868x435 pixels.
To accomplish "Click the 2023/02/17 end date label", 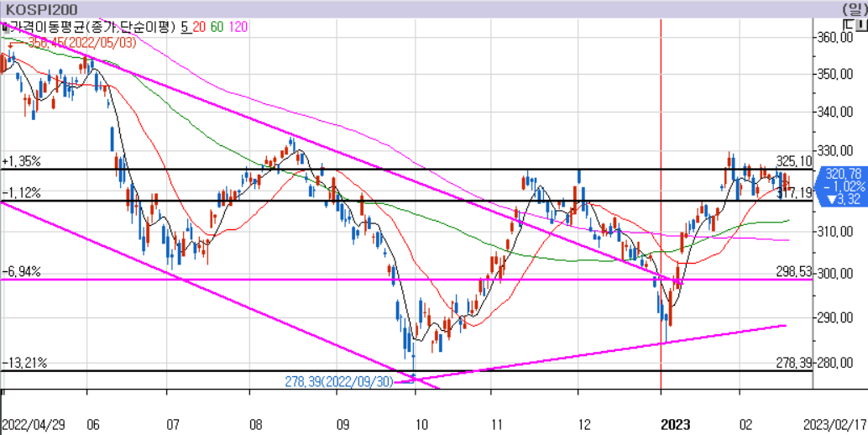I will point(834,425).
